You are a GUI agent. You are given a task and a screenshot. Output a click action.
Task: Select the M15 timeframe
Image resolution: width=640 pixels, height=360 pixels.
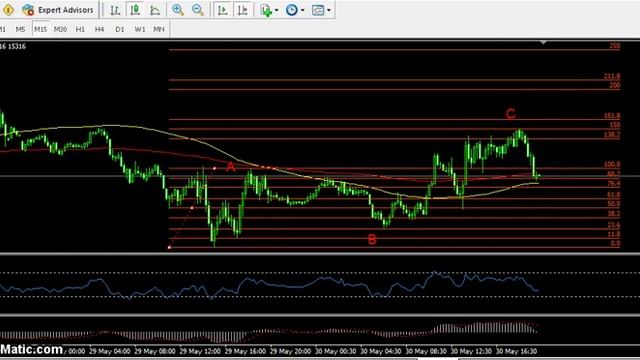coord(40,29)
